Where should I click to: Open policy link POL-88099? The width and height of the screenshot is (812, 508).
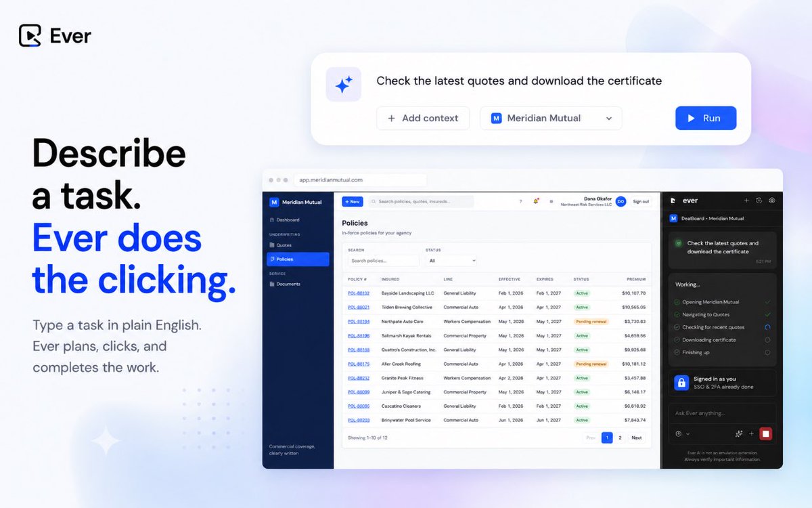pyautogui.click(x=359, y=392)
